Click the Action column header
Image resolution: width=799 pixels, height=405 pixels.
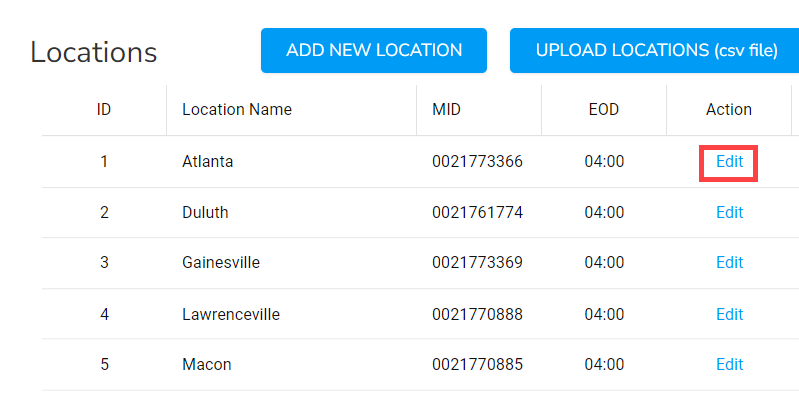(x=729, y=110)
